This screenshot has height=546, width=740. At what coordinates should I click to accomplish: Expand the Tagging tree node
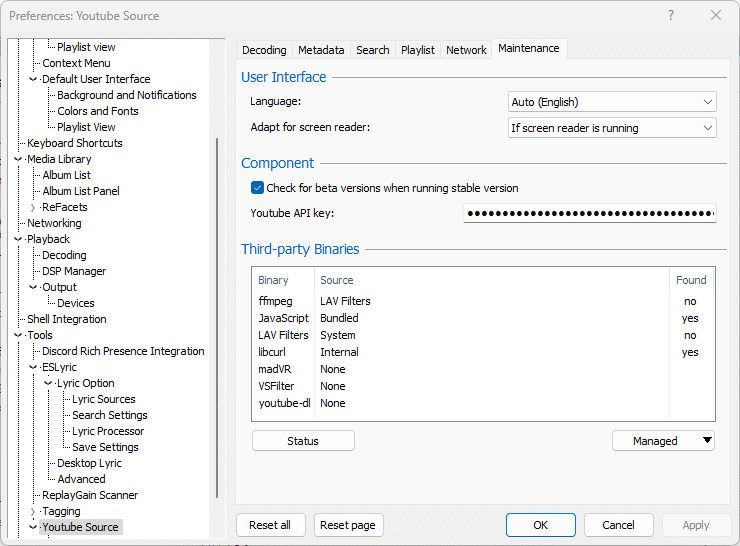[33, 512]
